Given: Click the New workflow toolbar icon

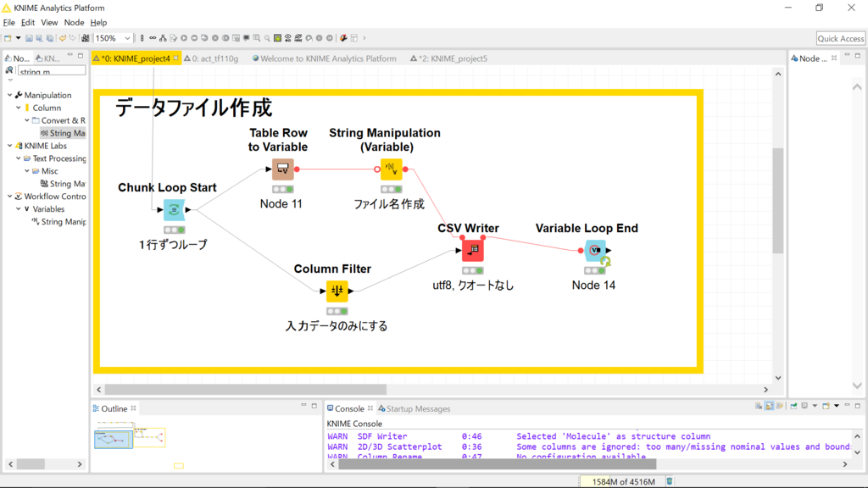Looking at the screenshot, I should (x=8, y=38).
